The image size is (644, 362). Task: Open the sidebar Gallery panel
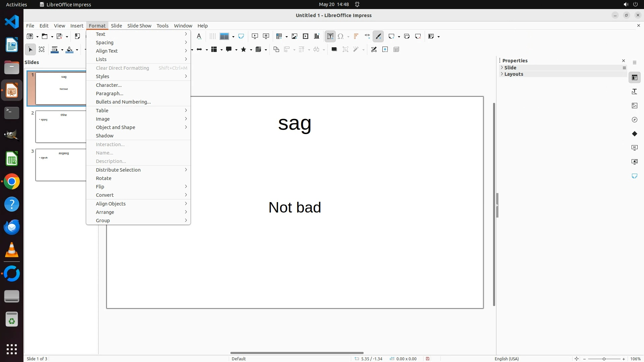pyautogui.click(x=634, y=106)
